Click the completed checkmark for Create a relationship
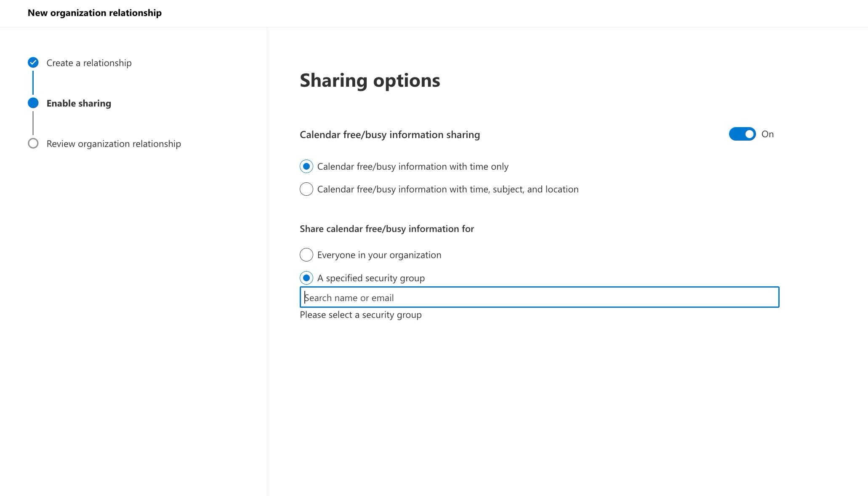The image size is (868, 496). tap(33, 62)
